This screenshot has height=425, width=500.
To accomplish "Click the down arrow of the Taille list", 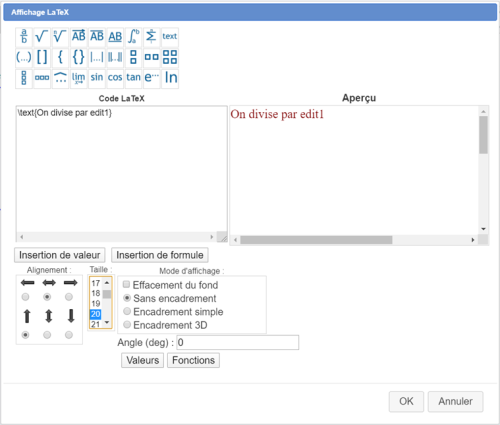I will click(x=107, y=322).
